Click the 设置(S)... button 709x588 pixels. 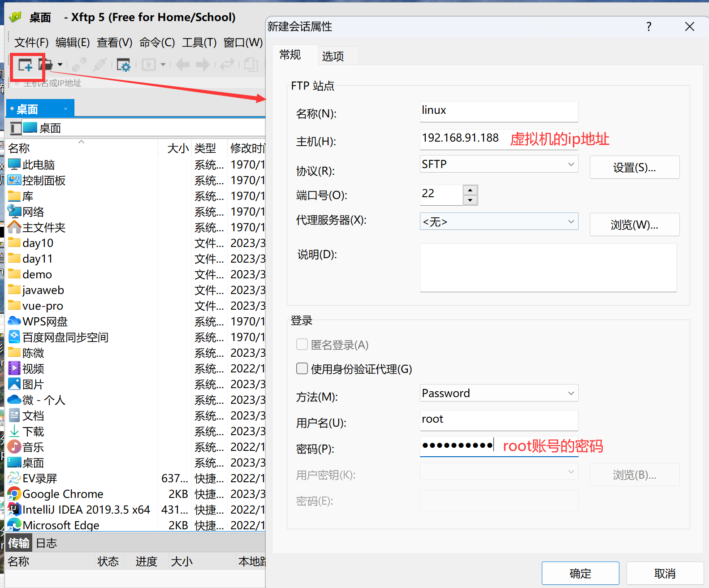(x=634, y=168)
